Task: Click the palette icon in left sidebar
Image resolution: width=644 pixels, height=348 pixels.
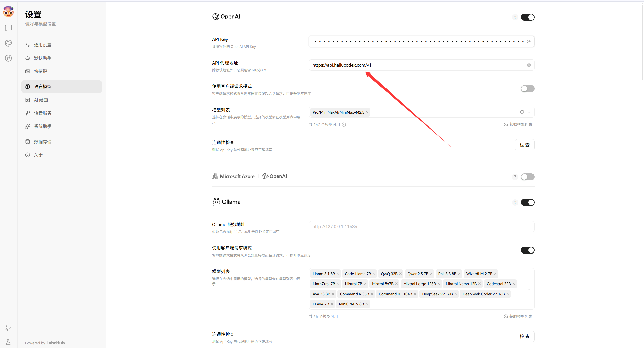Action: coord(8,43)
